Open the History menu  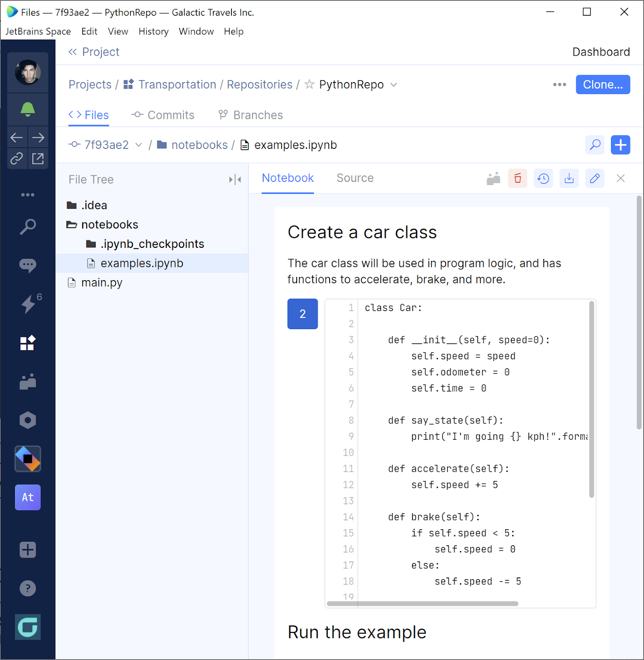(x=153, y=31)
